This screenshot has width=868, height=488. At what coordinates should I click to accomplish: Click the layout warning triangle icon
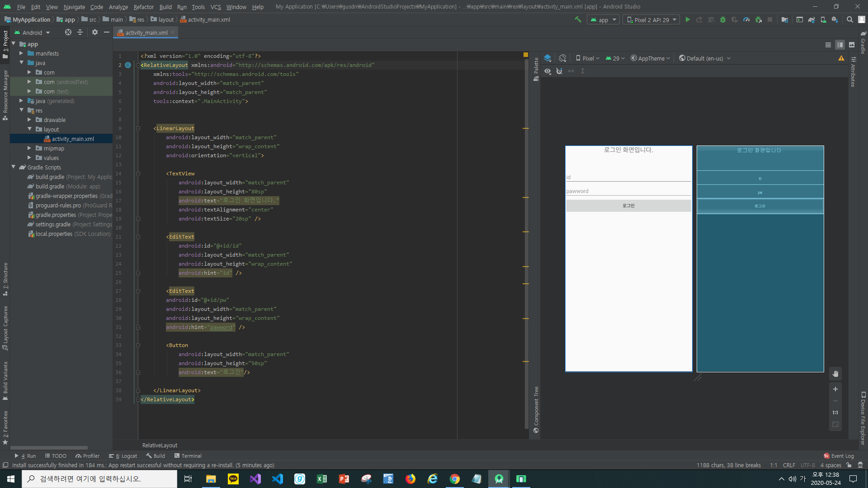[x=841, y=58]
